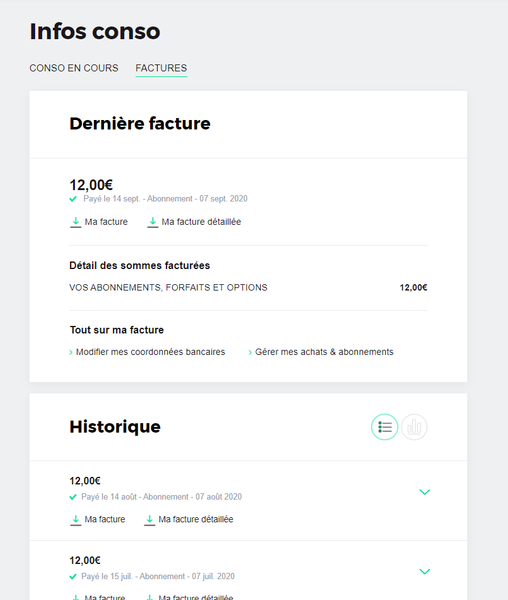Screen dimensions: 508x600
Task: Click download icon for August Ma facture
Action: 76,520
